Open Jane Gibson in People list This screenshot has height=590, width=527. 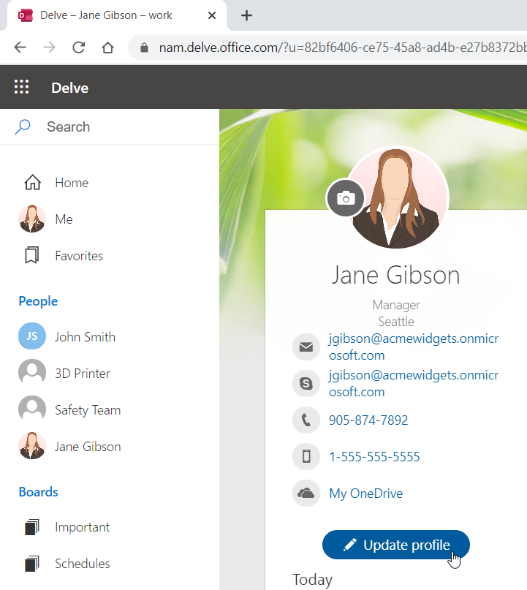tap(88, 447)
